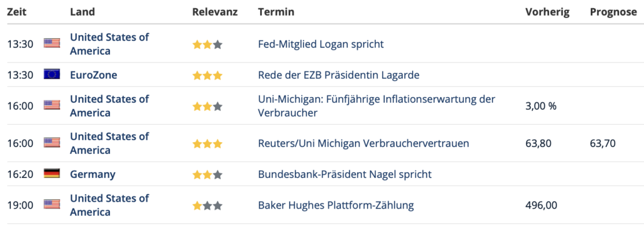Click the Prognose column header

click(613, 13)
